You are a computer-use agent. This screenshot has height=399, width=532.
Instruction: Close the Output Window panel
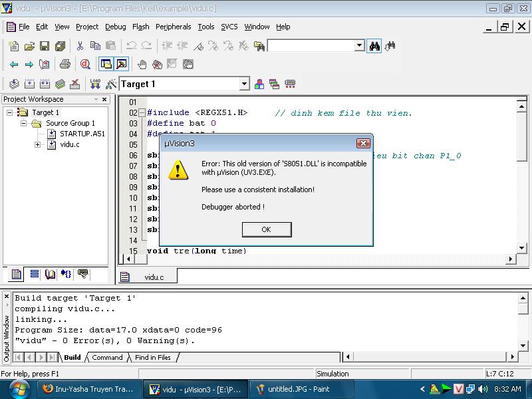pyautogui.click(x=7, y=296)
